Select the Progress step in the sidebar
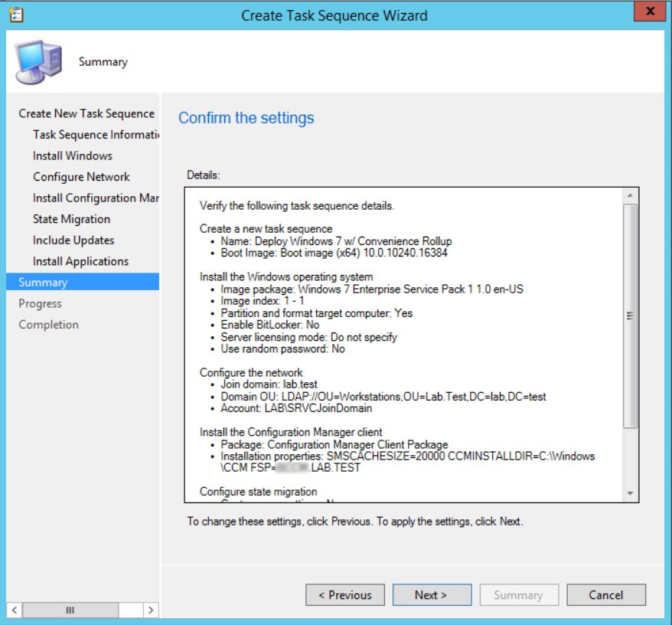Viewport: 672px width, 625px height. coord(41,304)
